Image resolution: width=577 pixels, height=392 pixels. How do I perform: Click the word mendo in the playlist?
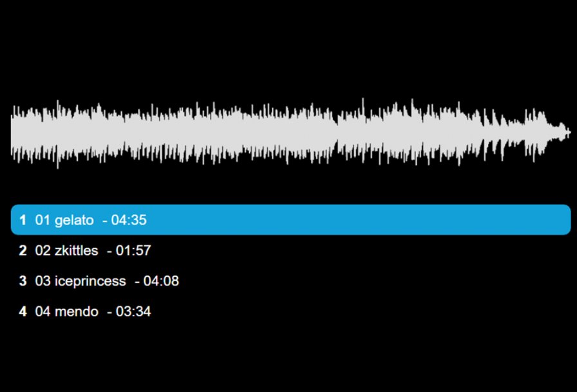tap(76, 312)
